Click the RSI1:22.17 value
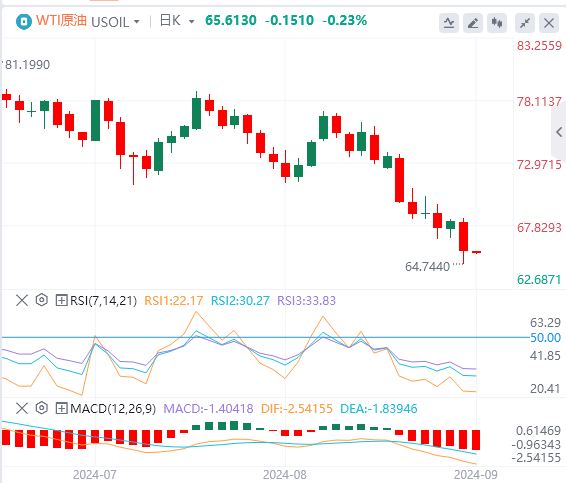 [174, 301]
